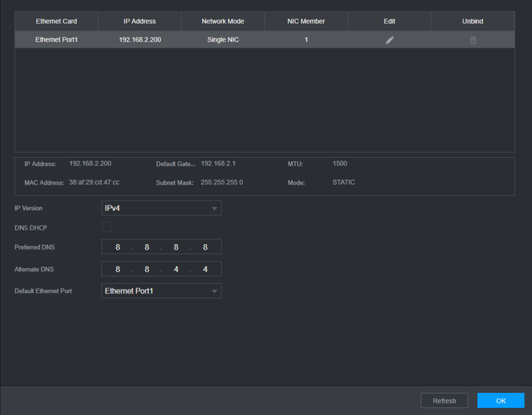532x415 pixels.
Task: Confirm settings with the OK button
Action: (x=501, y=400)
